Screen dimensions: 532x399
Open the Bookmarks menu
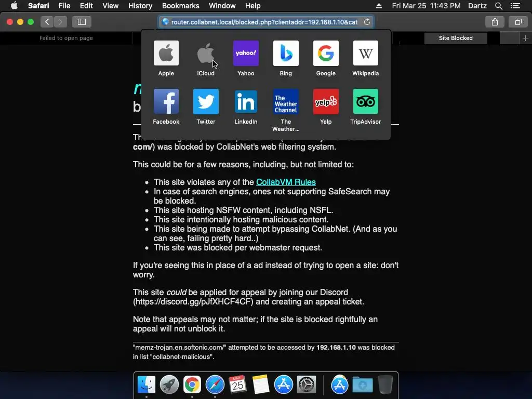(180, 6)
